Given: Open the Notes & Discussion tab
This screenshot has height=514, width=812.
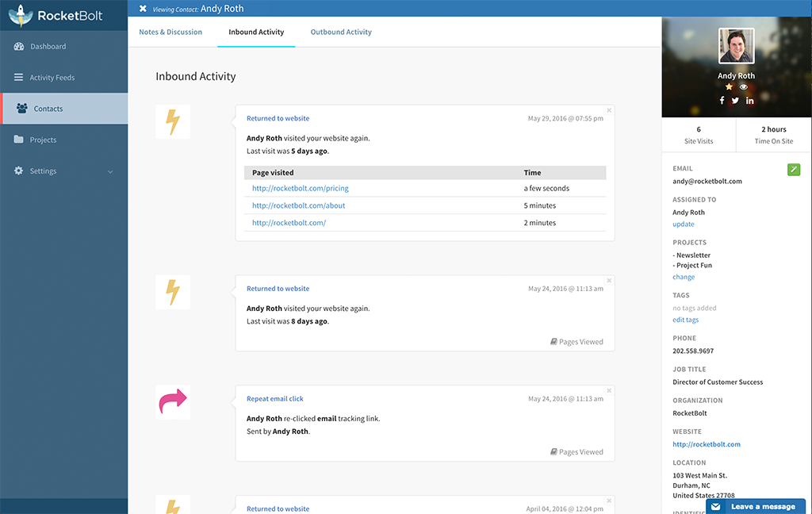Looking at the screenshot, I should click(170, 32).
